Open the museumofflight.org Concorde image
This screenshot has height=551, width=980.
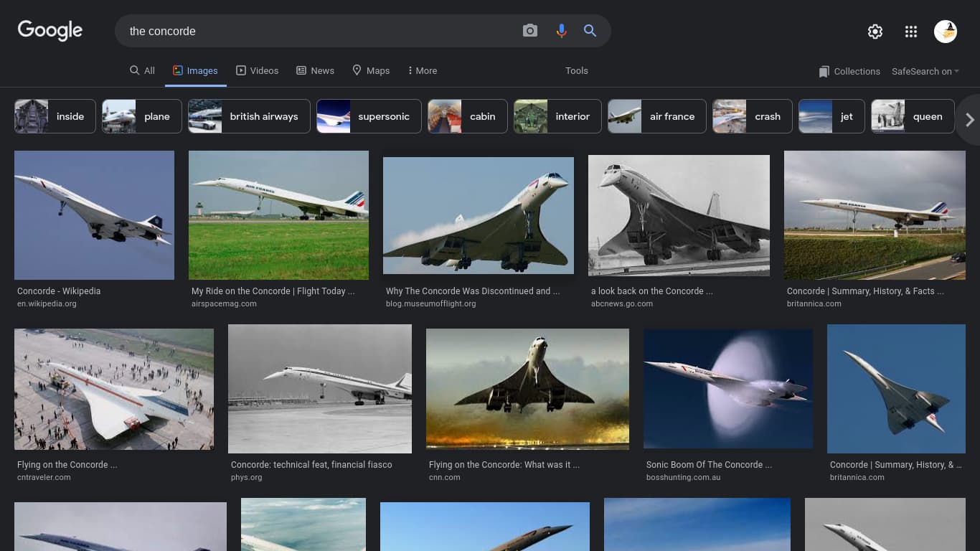coord(479,215)
